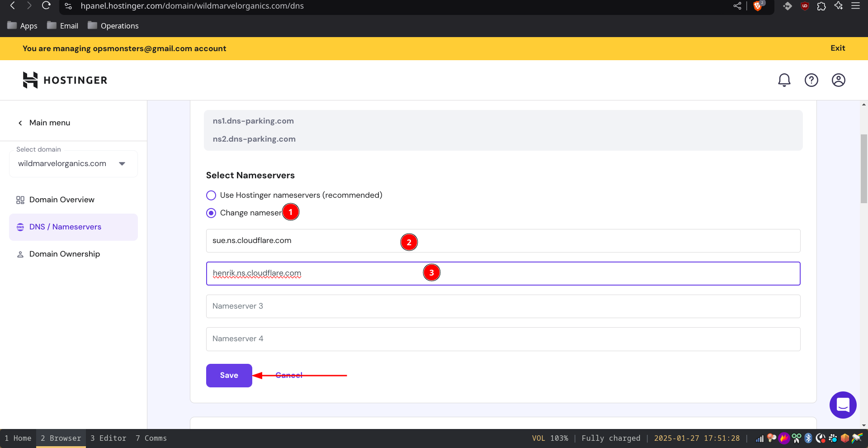Image resolution: width=868 pixels, height=448 pixels.
Task: Click the Save button
Action: click(x=229, y=376)
